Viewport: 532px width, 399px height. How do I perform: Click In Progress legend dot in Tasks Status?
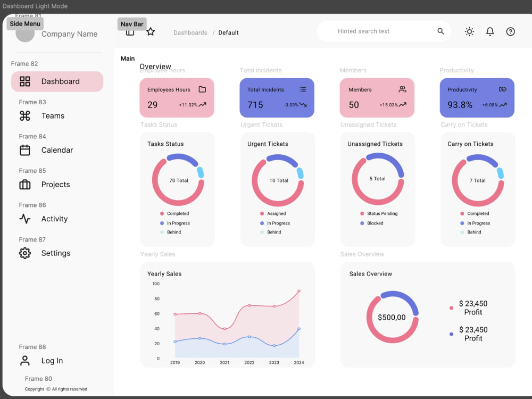pos(162,223)
